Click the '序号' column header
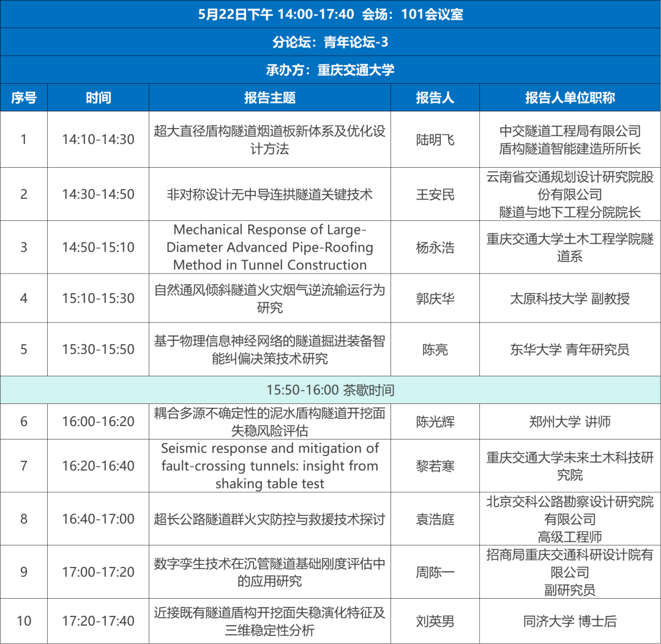This screenshot has height=644, width=661. (x=24, y=97)
